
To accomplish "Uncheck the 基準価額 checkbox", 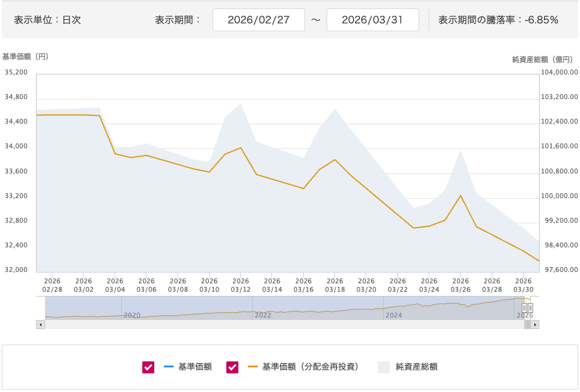I will pos(148,367).
